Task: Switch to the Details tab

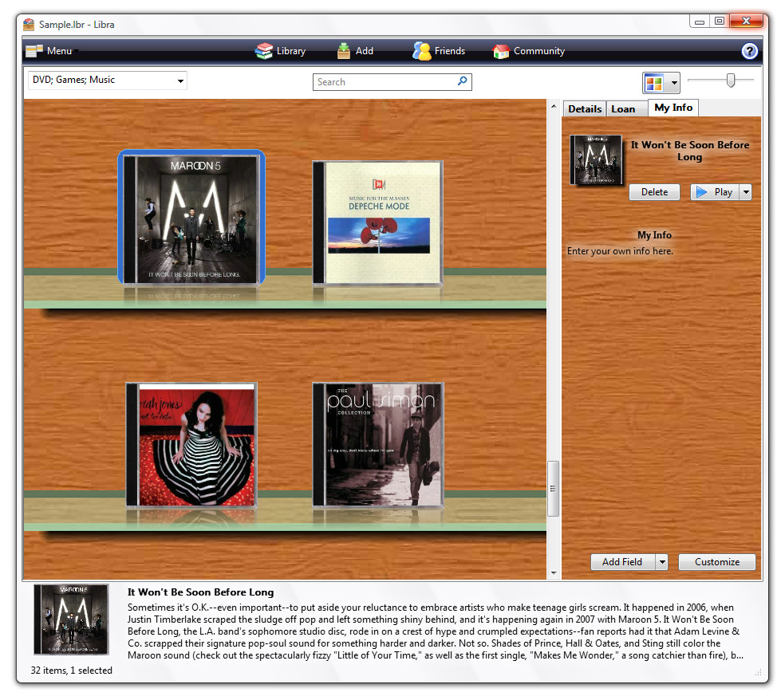Action: (x=585, y=109)
